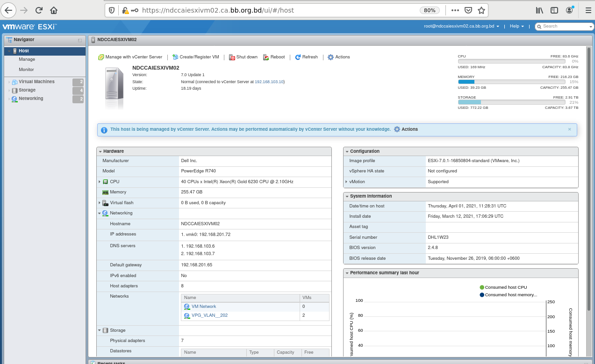Open Actions in the vCenter notification banner
The image size is (595, 364).
[x=406, y=129]
